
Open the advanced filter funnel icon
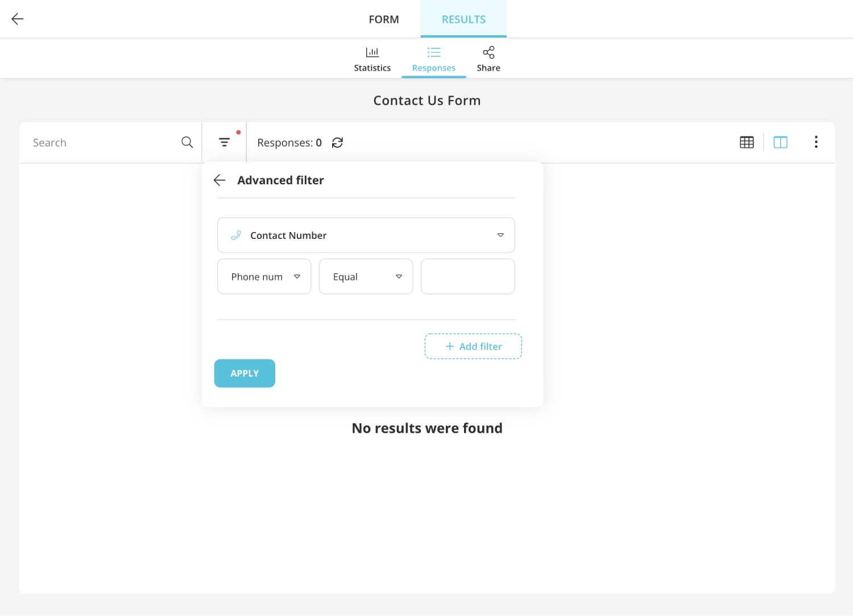(x=223, y=142)
